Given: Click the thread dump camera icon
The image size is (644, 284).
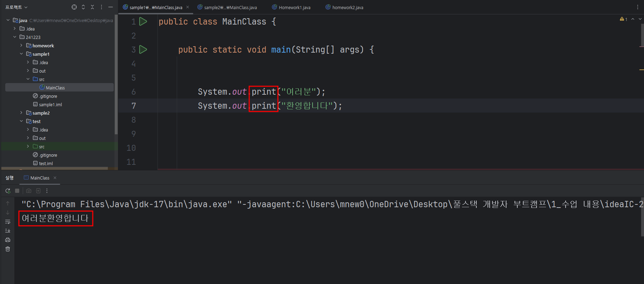Looking at the screenshot, I should [x=29, y=191].
